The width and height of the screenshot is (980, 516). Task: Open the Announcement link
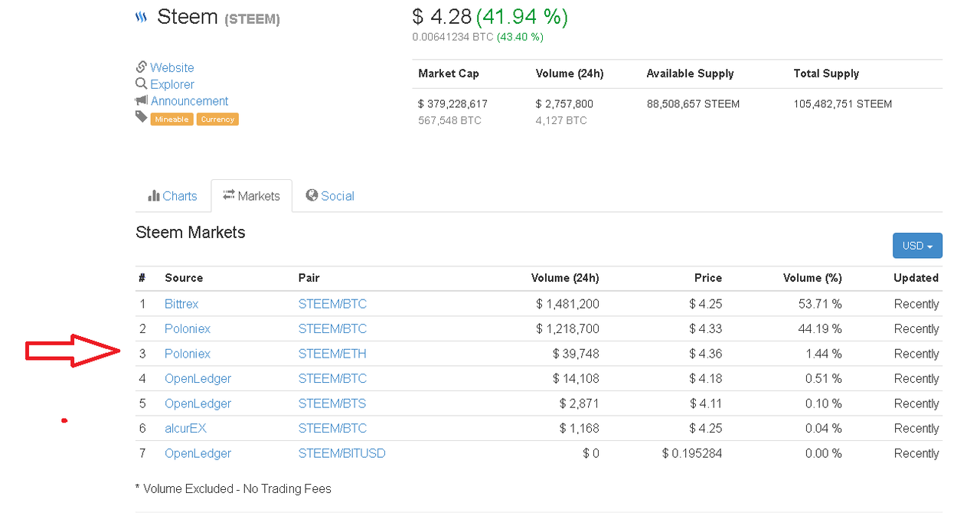tap(190, 101)
